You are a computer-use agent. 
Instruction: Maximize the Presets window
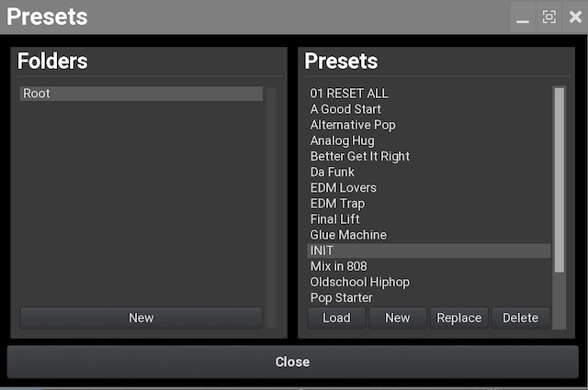(548, 17)
